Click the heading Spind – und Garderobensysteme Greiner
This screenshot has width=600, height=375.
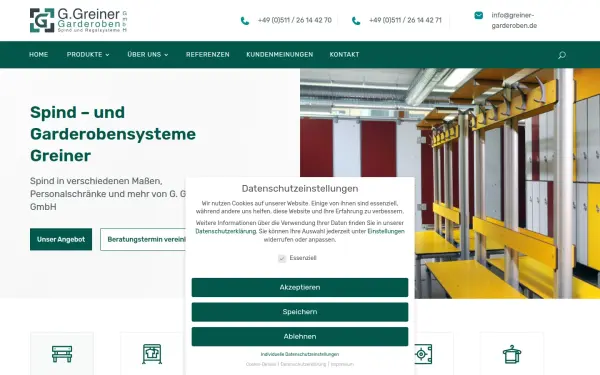tap(113, 134)
